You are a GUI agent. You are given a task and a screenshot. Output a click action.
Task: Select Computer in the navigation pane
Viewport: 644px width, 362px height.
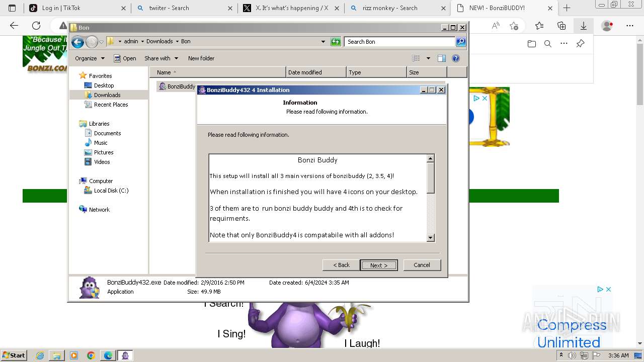[101, 181]
